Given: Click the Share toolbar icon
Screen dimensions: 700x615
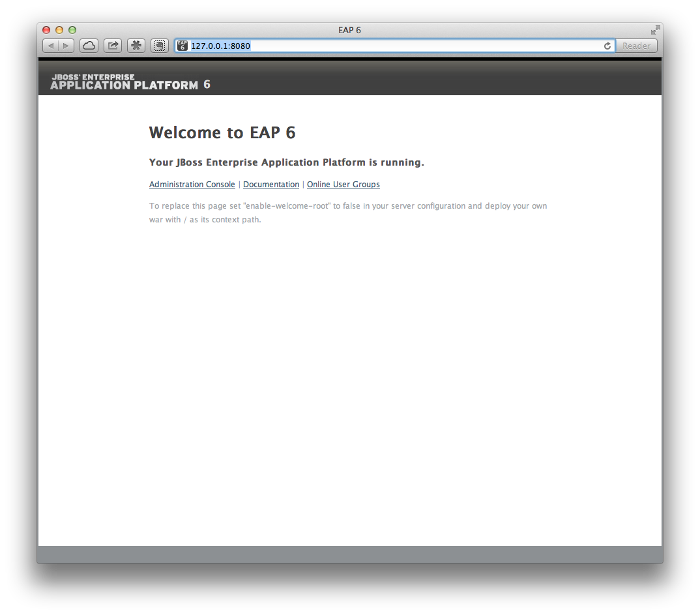Looking at the screenshot, I should (x=113, y=46).
